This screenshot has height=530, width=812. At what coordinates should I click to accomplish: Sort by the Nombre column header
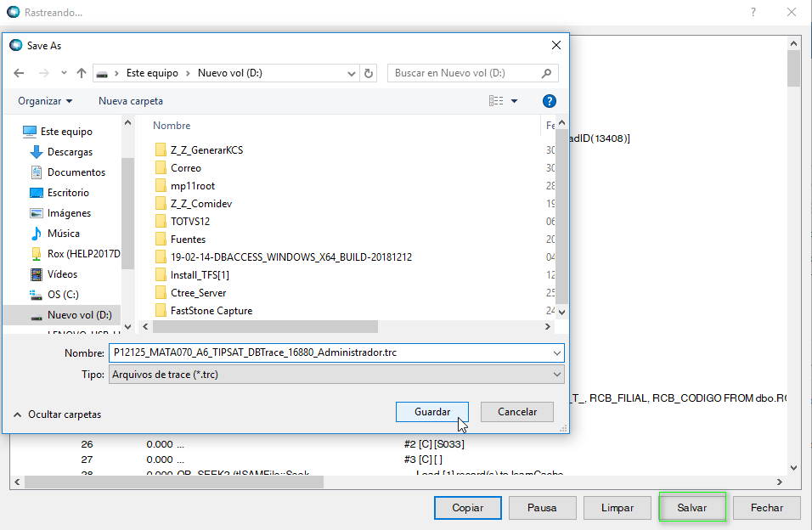point(172,126)
